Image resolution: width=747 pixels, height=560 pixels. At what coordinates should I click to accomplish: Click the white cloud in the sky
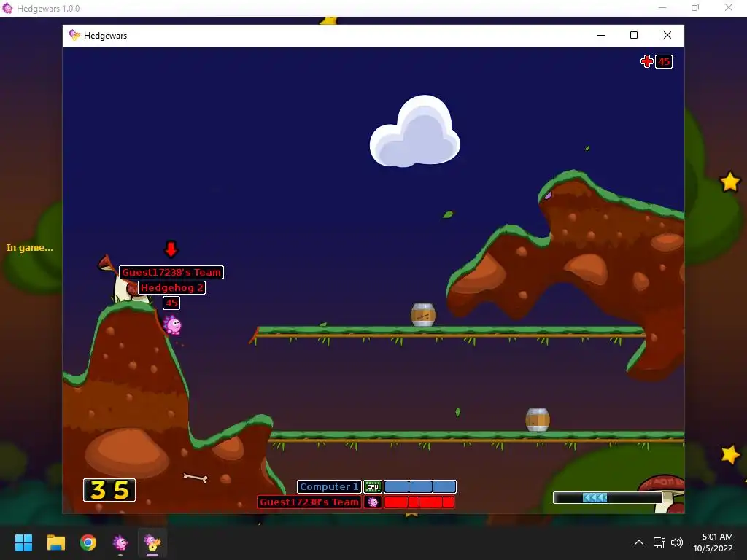click(415, 131)
